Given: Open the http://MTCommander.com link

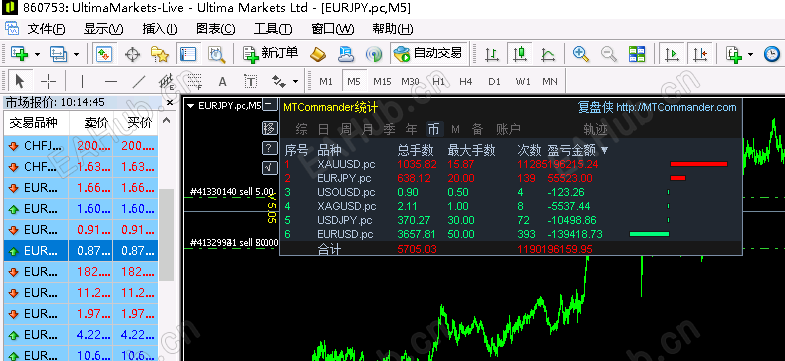Looking at the screenshot, I should [x=676, y=107].
